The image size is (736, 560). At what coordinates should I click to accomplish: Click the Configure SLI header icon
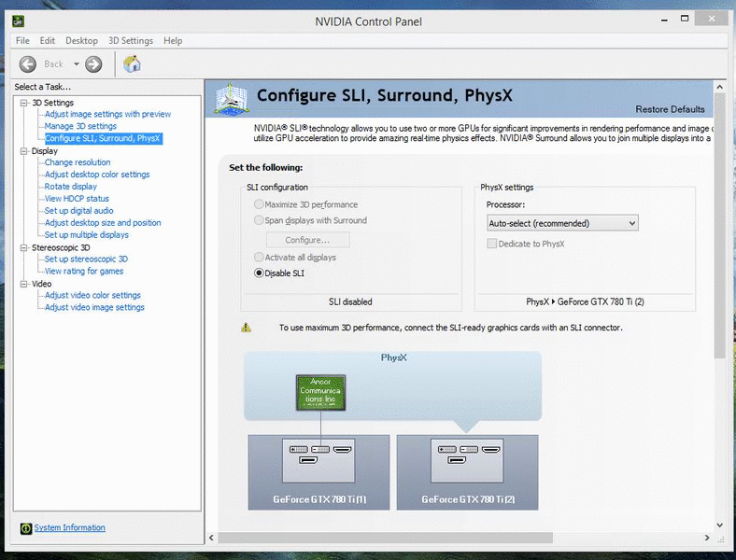tap(231, 99)
